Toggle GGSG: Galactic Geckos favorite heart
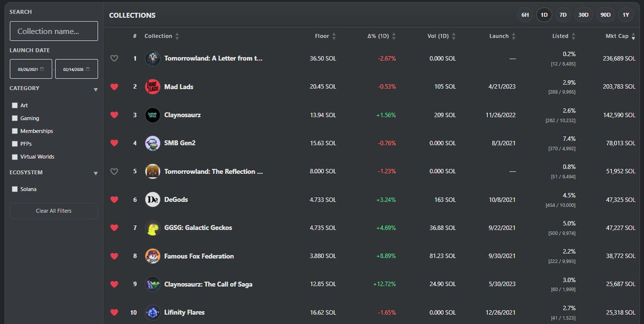The width and height of the screenshot is (644, 324). pyautogui.click(x=114, y=227)
